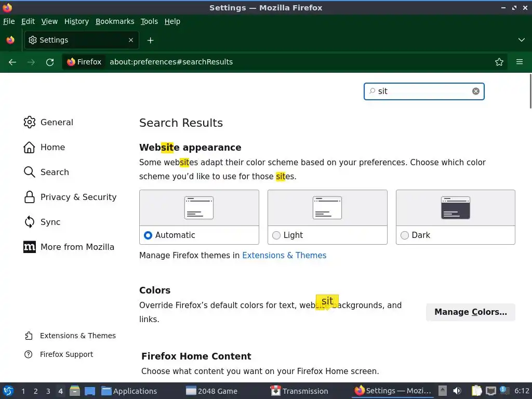Viewport: 532px width, 399px height.
Task: Click the Manage Colors button
Action: (x=471, y=312)
